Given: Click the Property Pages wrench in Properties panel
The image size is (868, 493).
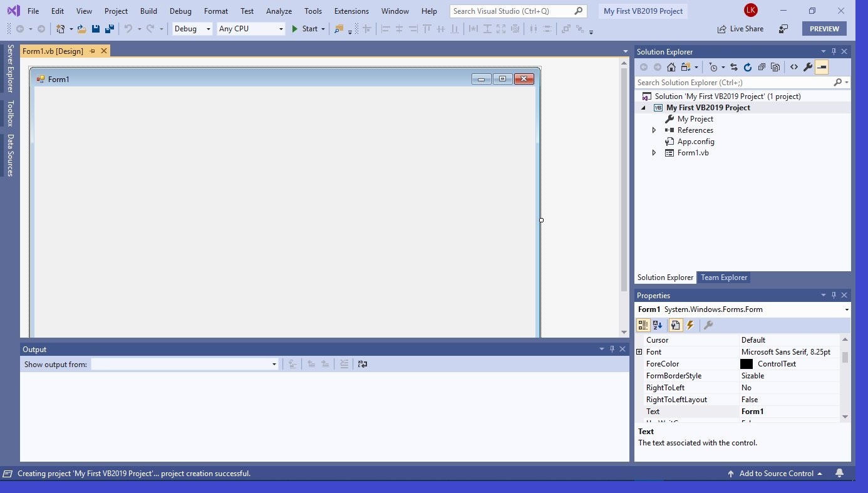Looking at the screenshot, I should [708, 325].
